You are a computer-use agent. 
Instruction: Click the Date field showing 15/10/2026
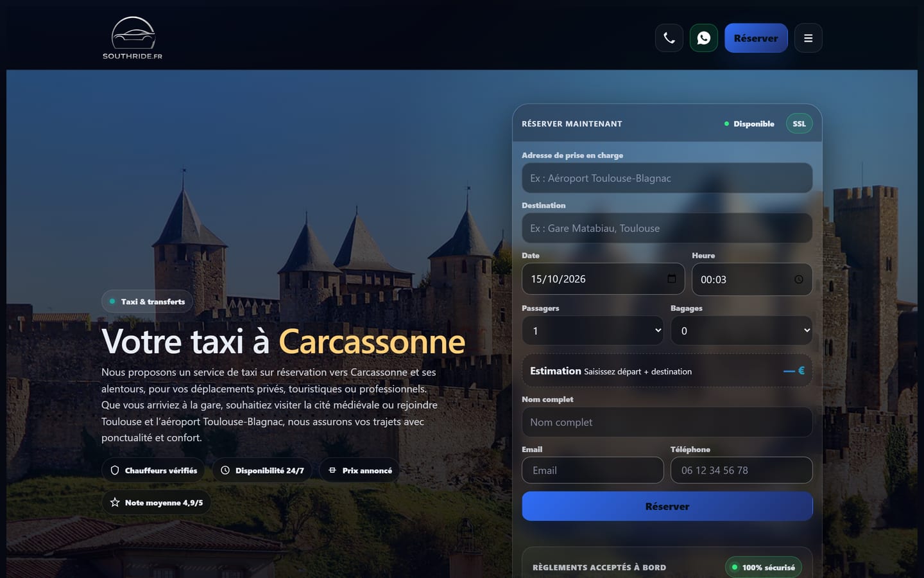603,279
